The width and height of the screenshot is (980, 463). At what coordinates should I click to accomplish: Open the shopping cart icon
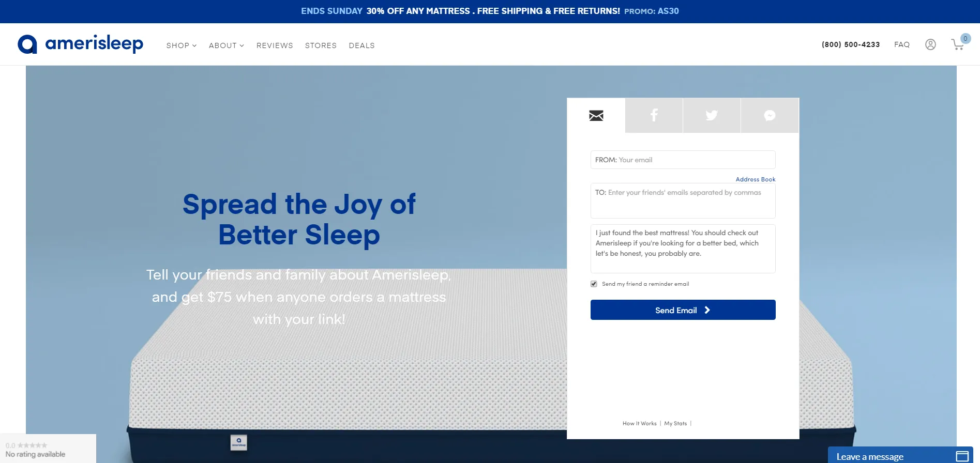click(957, 44)
